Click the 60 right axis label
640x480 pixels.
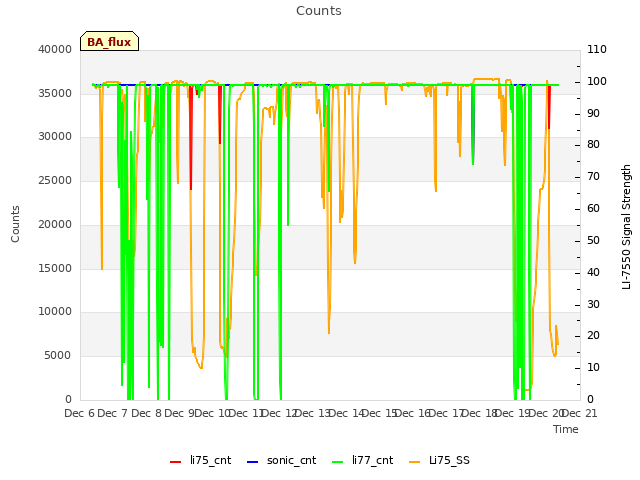point(593,209)
